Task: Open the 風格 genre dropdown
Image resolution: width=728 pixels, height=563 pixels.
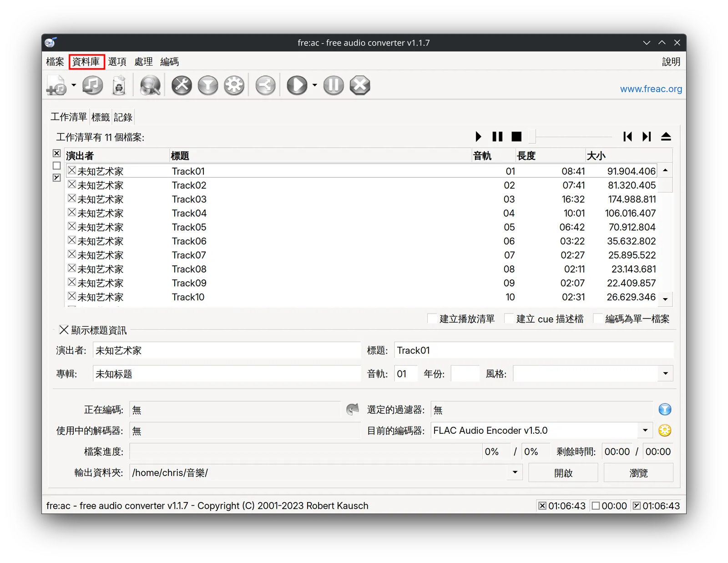Action: point(665,374)
